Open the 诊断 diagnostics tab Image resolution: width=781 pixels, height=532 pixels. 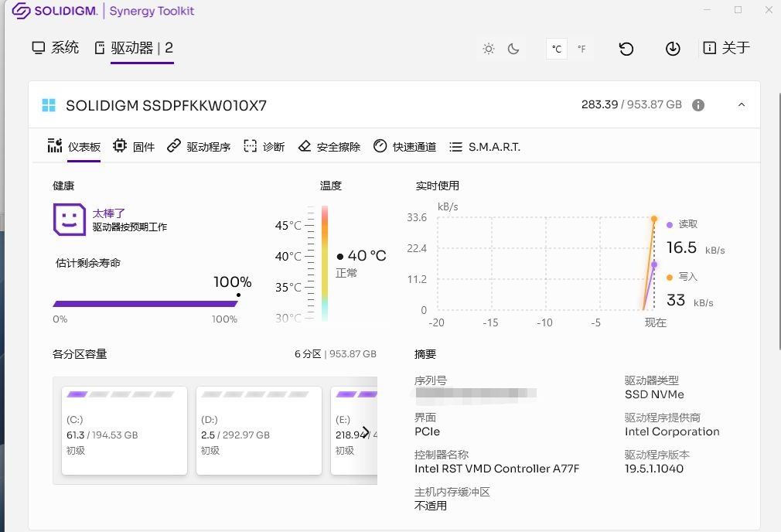(264, 147)
